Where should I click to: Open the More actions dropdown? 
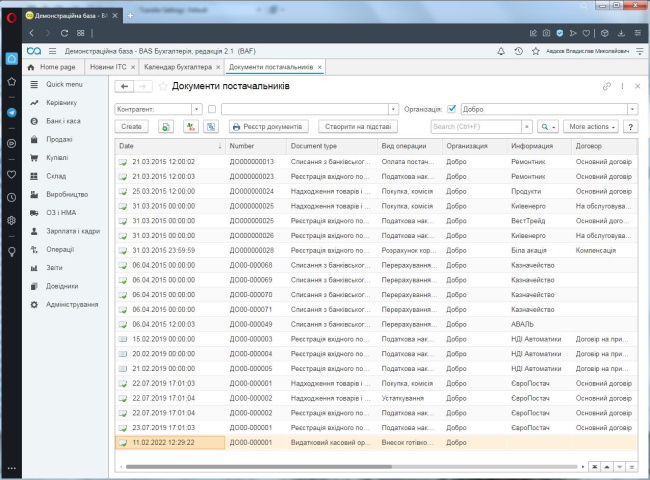(x=591, y=127)
